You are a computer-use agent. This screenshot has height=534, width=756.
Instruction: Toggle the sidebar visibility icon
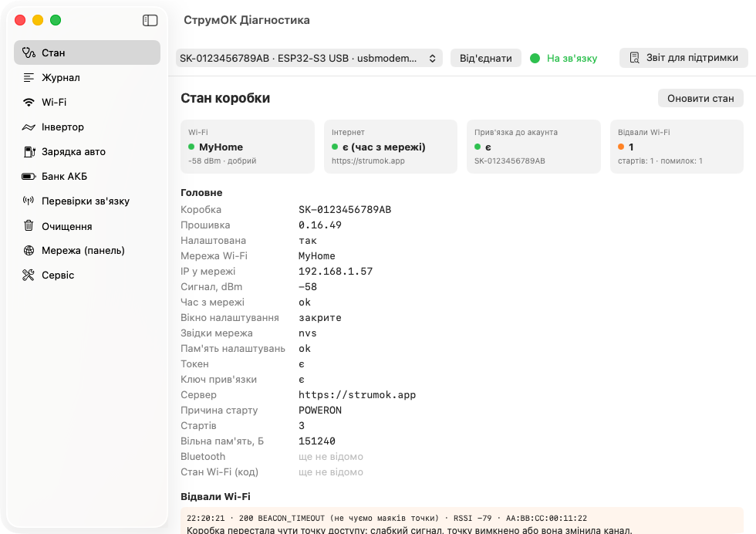(150, 20)
